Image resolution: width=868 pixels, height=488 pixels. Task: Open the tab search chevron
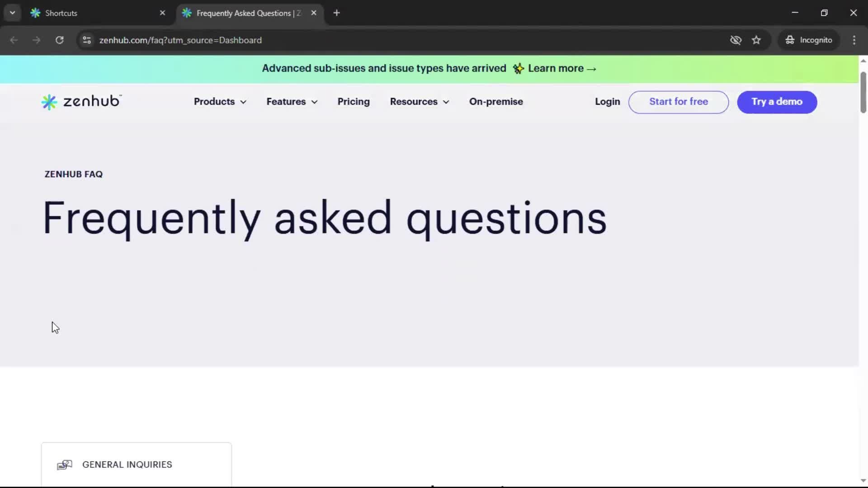coord(12,13)
